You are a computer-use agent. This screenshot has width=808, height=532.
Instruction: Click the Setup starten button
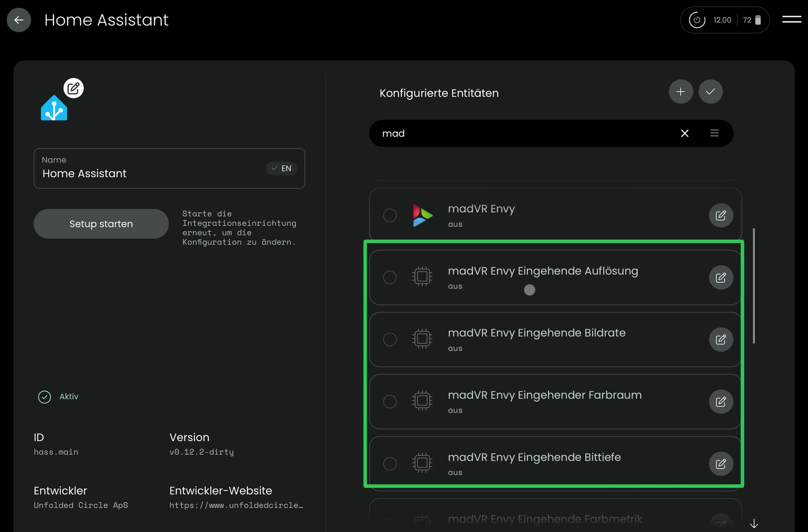[x=101, y=224]
